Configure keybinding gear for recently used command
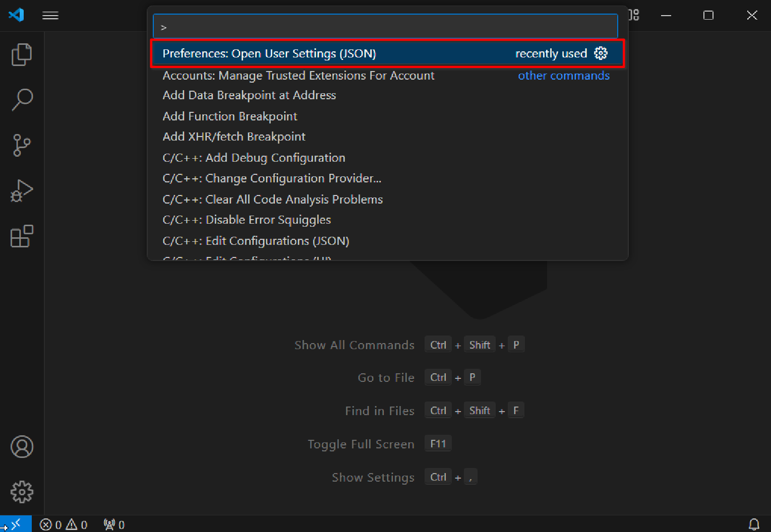 pos(601,53)
